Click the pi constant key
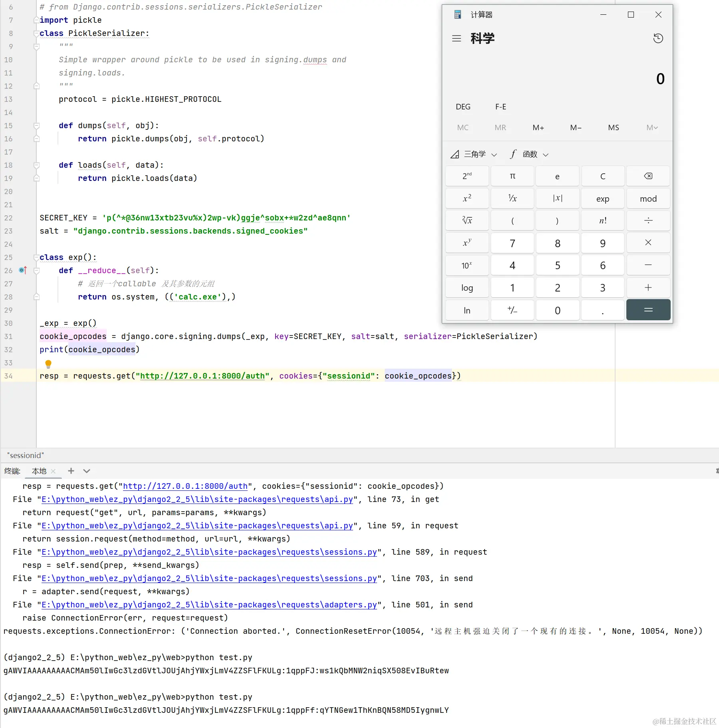The width and height of the screenshot is (719, 728). tap(512, 176)
